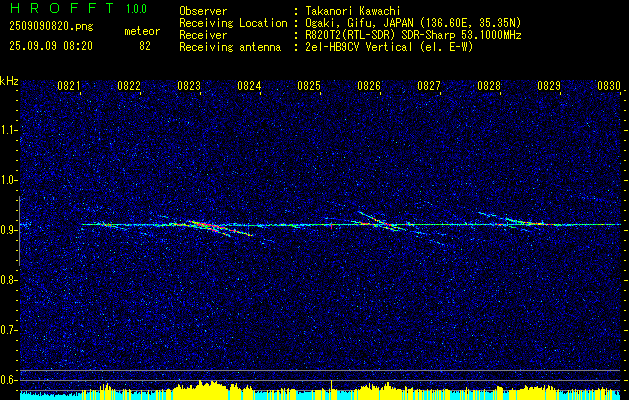The height and width of the screenshot is (400, 629).
Task: Click the 0830 time marker
Action: click(x=609, y=85)
